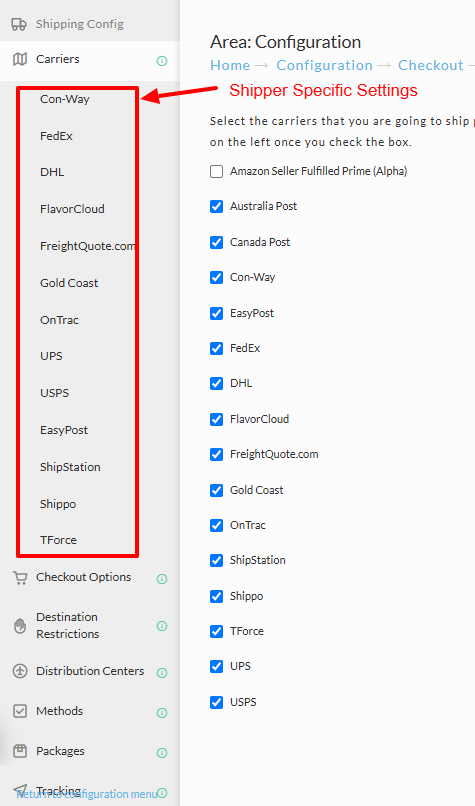Click the Methods checkmark icon
Image resolution: width=475 pixels, height=806 pixels.
click(20, 711)
